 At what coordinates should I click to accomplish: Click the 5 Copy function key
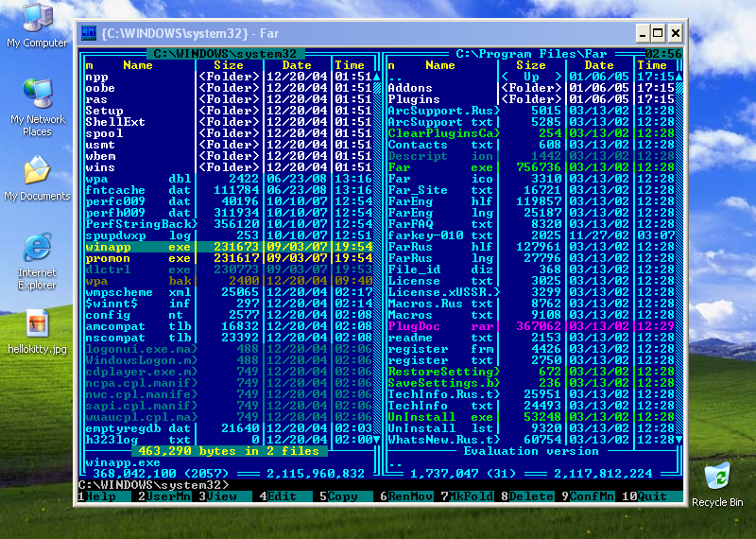[x=346, y=496]
